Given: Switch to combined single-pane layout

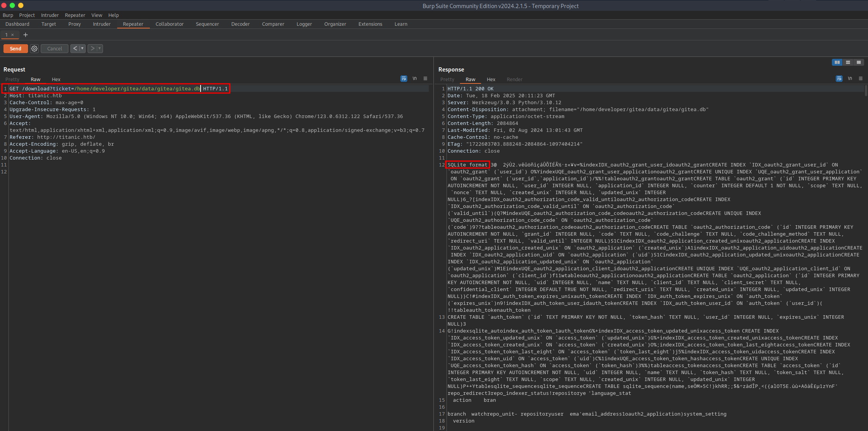Looking at the screenshot, I should (x=858, y=62).
